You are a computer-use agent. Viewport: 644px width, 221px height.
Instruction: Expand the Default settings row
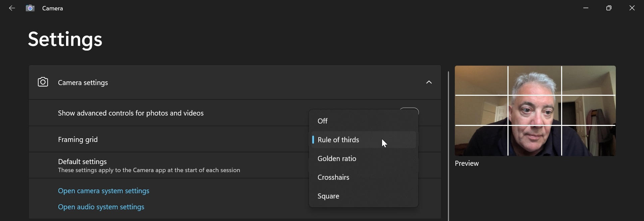pos(168,165)
